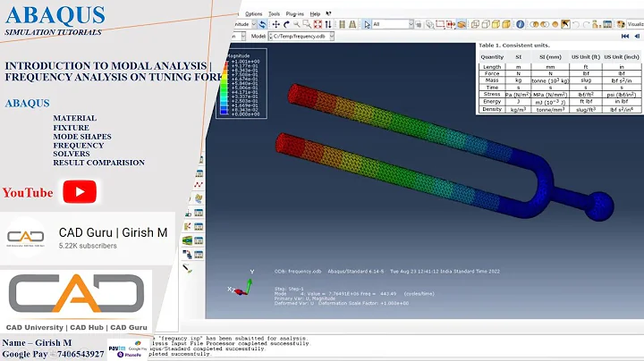Click the shaded render style icon
The image size is (644, 361).
[x=506, y=25]
